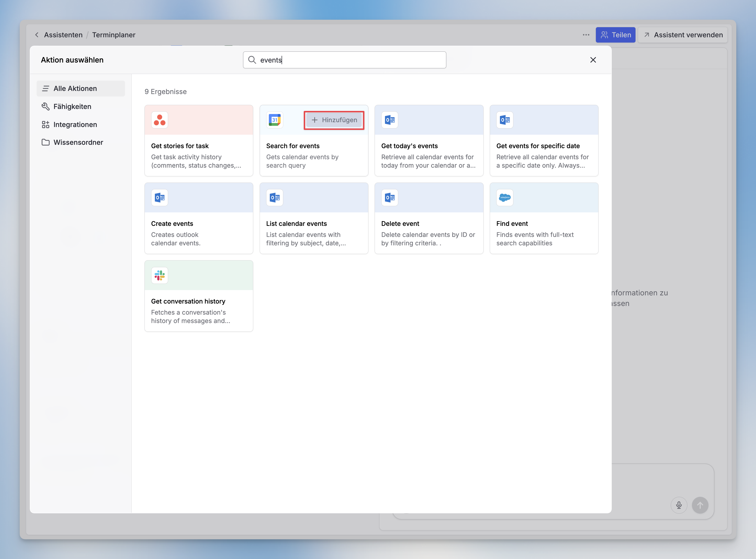This screenshot has height=559, width=756.
Task: Click Assistent verwenden button
Action: pos(683,35)
